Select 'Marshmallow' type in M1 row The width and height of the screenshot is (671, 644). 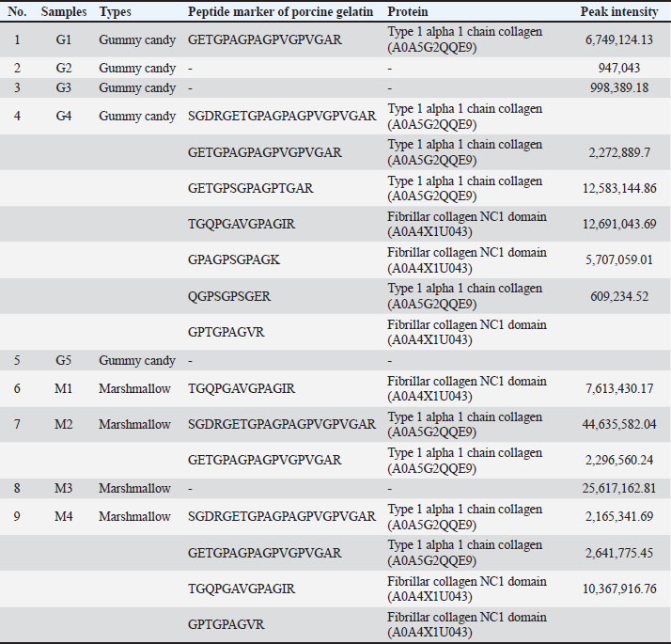(134, 388)
